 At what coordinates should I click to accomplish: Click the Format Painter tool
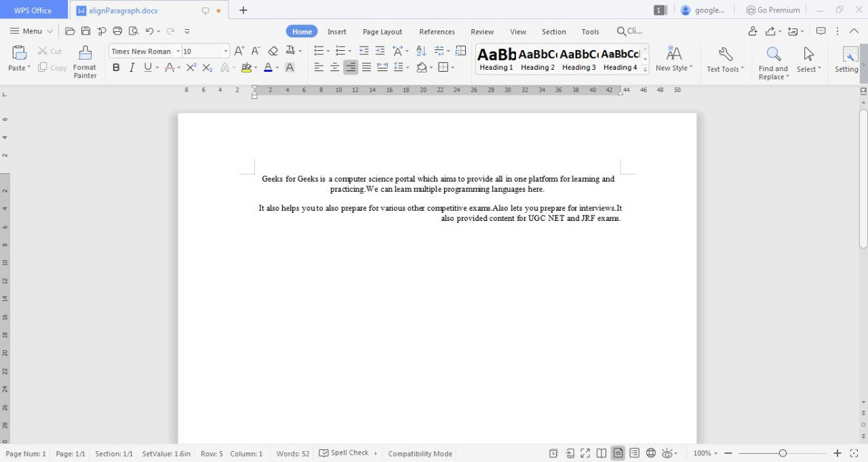[x=85, y=63]
